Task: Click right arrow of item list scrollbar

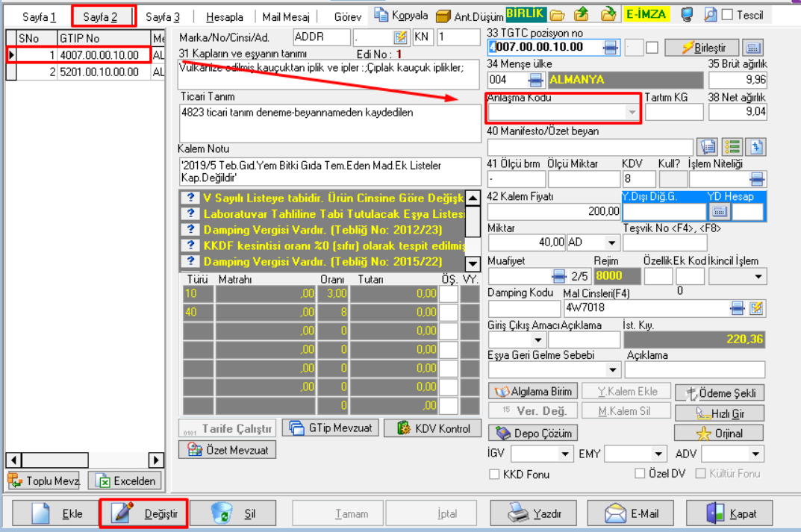Action: click(x=156, y=460)
